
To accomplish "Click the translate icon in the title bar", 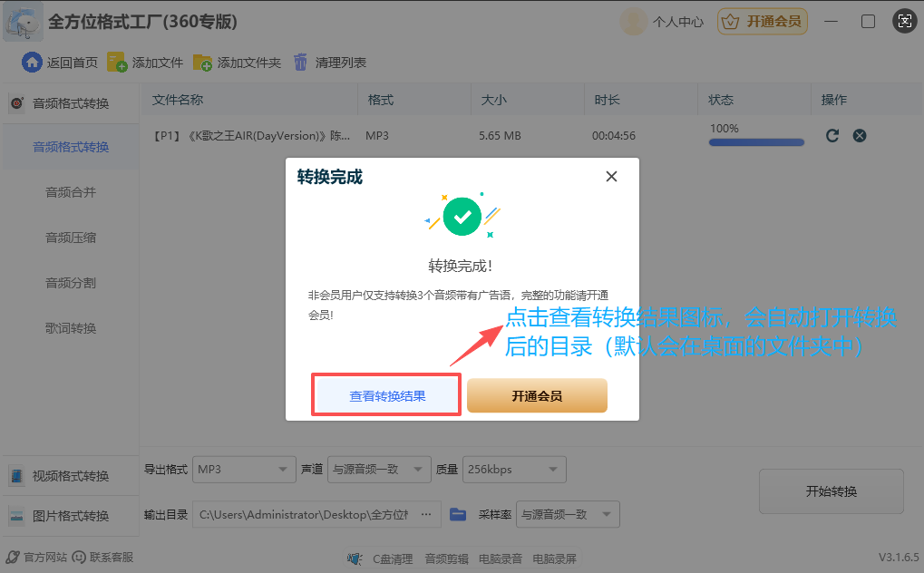I will (x=903, y=22).
